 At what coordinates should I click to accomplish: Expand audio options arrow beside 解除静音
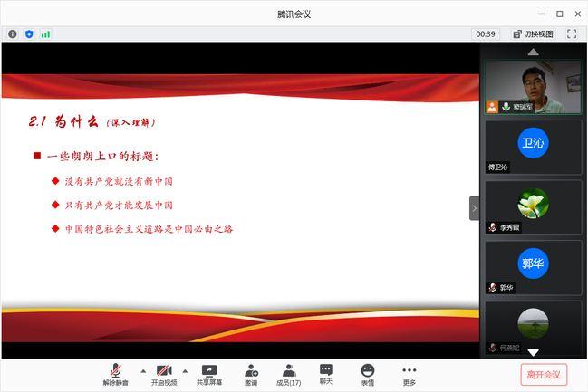coord(141,371)
